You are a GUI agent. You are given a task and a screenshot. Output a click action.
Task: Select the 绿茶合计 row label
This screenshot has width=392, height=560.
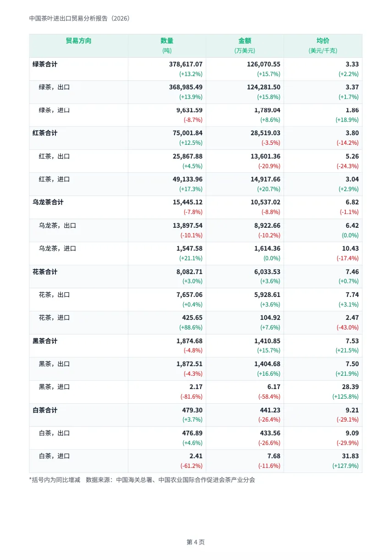pos(45,64)
